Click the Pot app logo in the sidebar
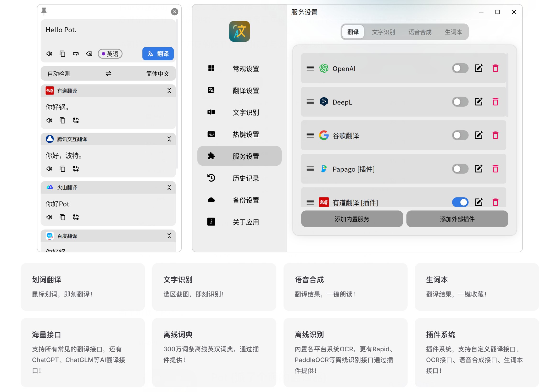 [239, 31]
